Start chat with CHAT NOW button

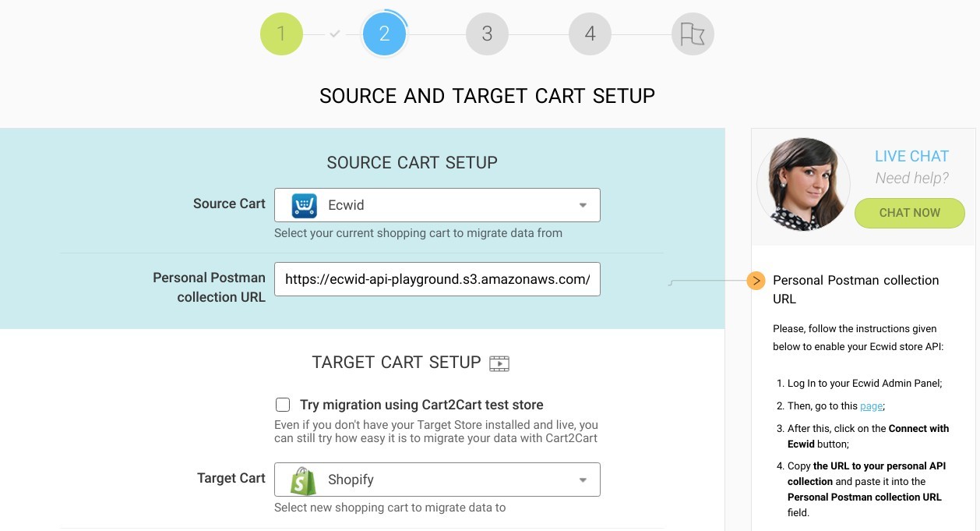[x=909, y=213]
